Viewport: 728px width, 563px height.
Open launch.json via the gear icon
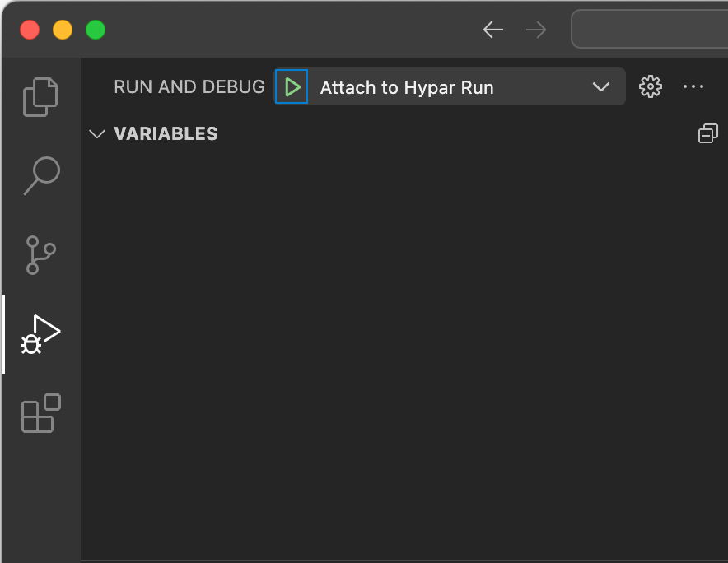click(650, 86)
